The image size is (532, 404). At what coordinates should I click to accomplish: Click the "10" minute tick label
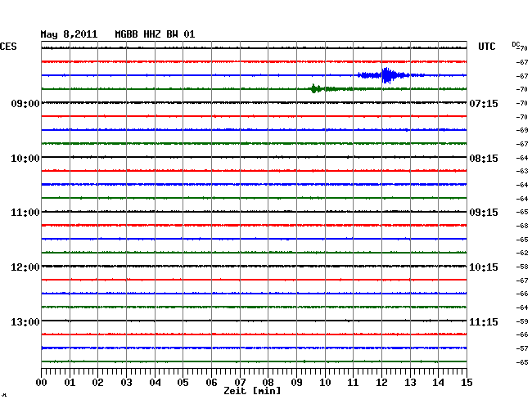pyautogui.click(x=325, y=383)
